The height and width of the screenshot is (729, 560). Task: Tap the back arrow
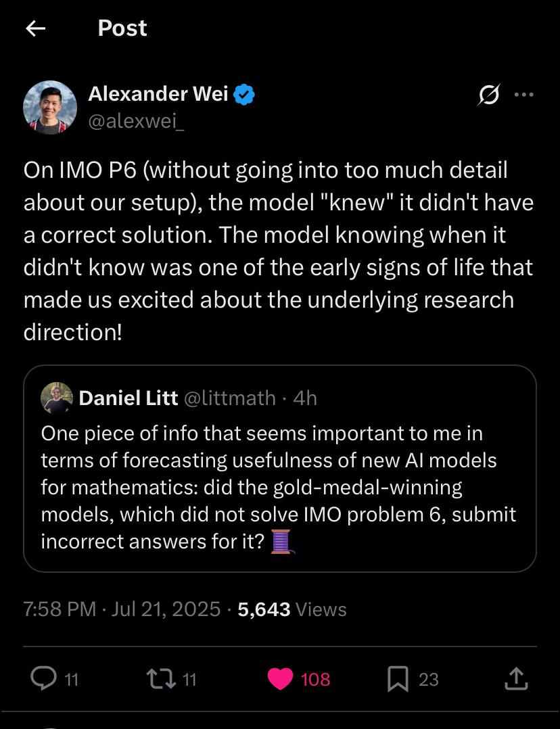[x=35, y=28]
